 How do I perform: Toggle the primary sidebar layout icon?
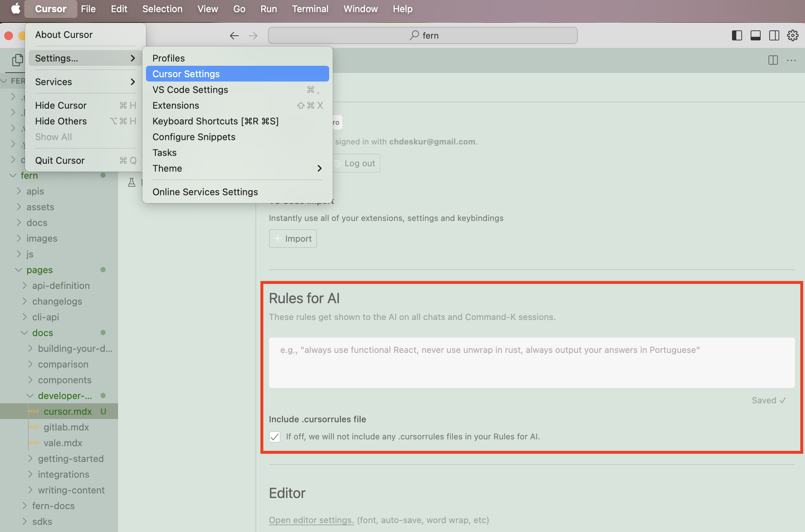737,35
